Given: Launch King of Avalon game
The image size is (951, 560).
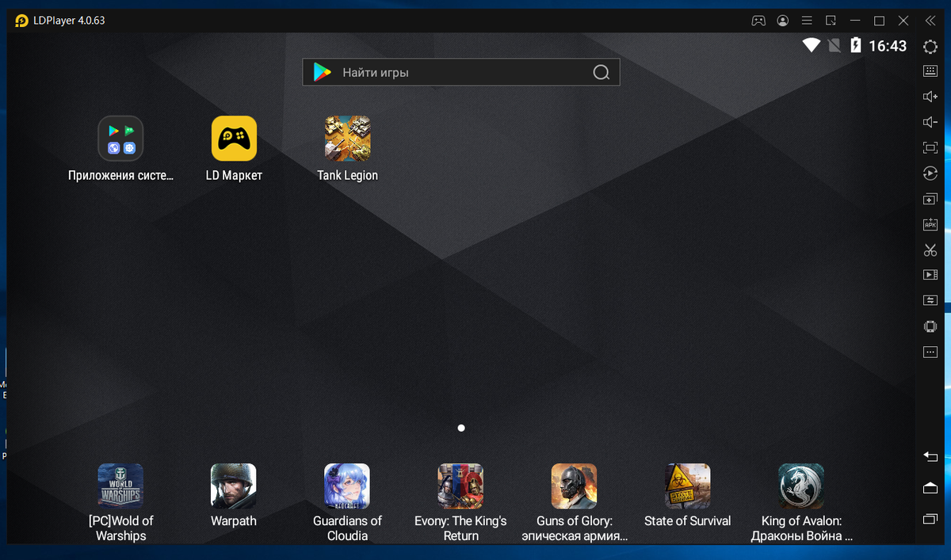Looking at the screenshot, I should point(801,486).
